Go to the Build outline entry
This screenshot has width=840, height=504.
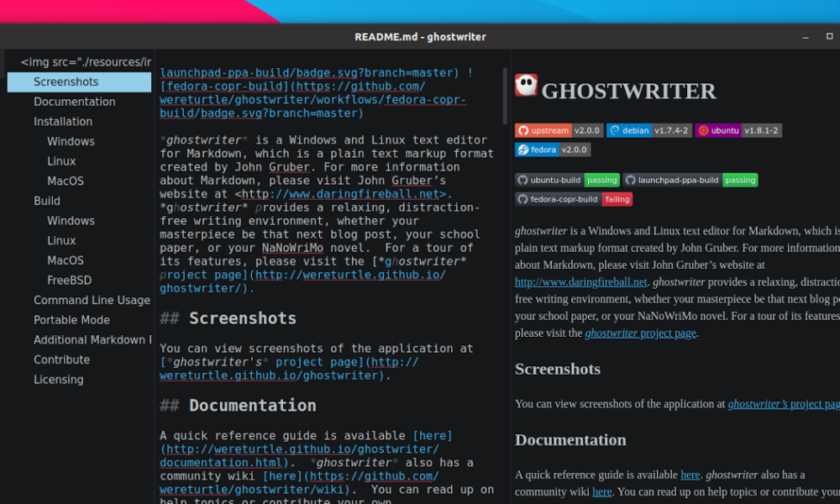click(x=79, y=201)
